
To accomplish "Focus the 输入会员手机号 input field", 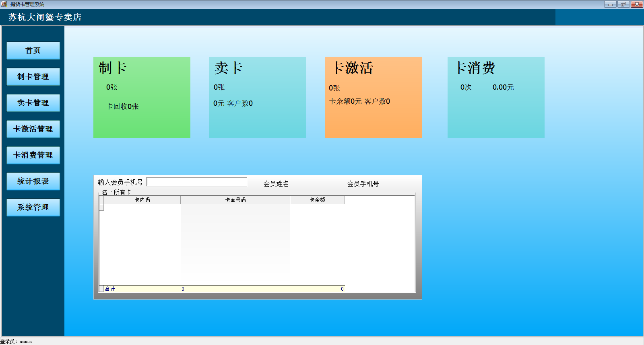I will tap(197, 182).
